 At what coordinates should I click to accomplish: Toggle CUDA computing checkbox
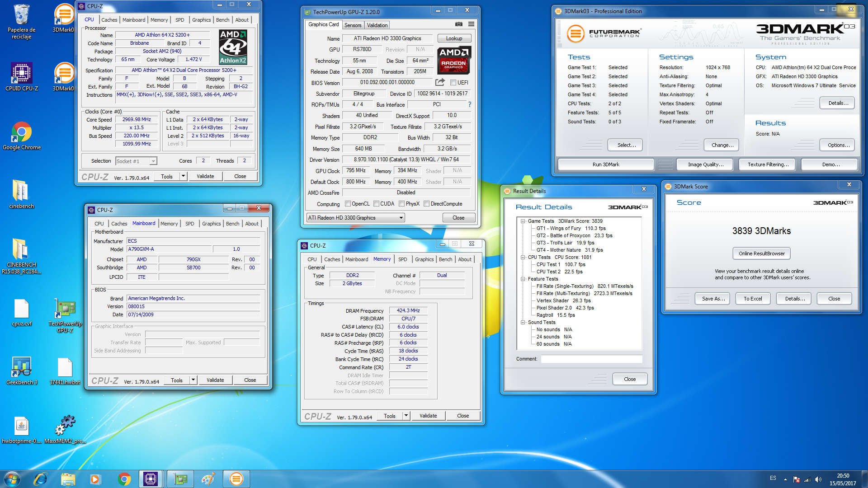point(376,204)
